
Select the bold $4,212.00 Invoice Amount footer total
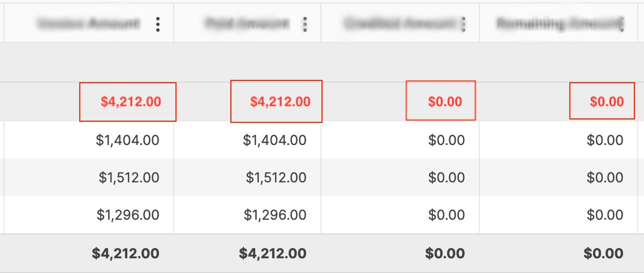coord(126,253)
